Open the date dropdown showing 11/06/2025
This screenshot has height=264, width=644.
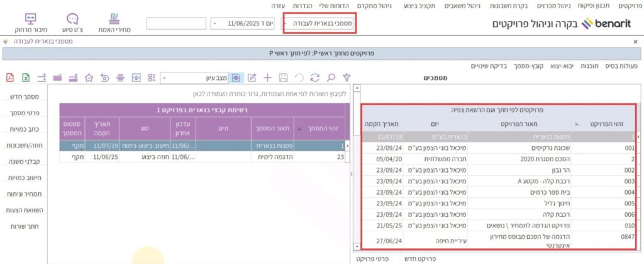tap(214, 23)
